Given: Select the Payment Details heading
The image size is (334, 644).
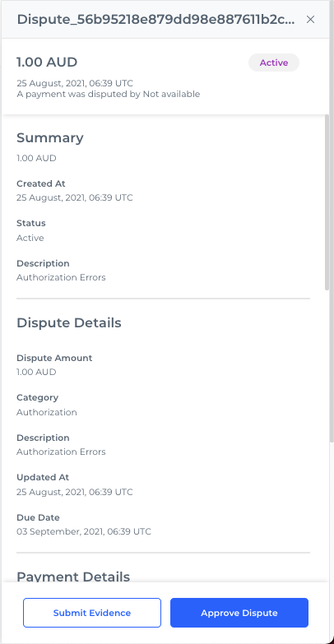Looking at the screenshot, I should pos(73,577).
